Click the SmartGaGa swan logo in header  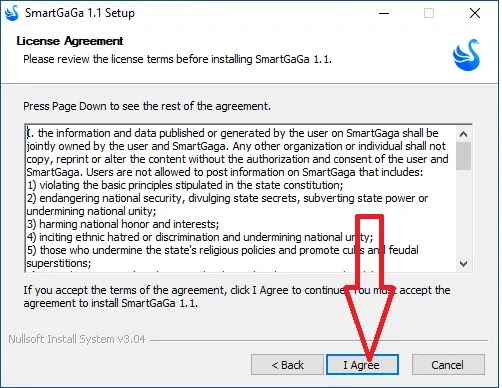[467, 55]
